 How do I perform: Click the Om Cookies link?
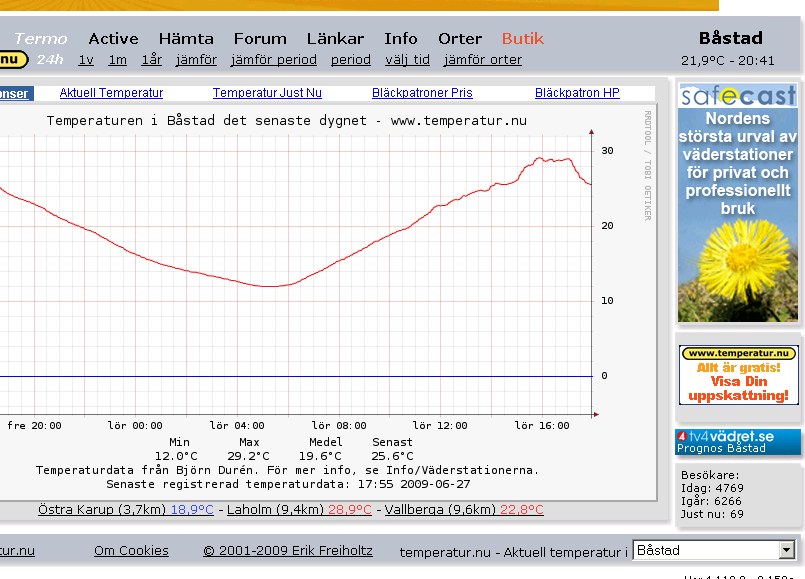tap(131, 551)
